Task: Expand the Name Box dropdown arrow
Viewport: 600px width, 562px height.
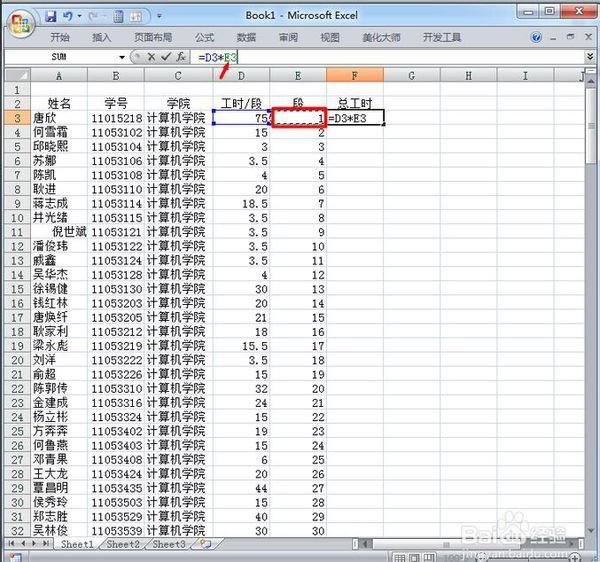Action: 122,57
